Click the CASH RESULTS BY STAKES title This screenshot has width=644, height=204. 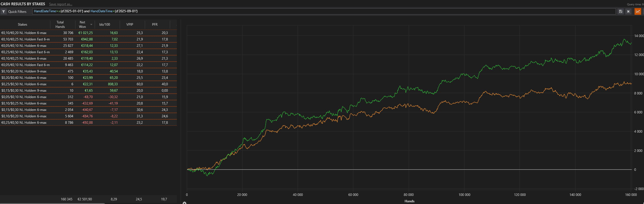click(23, 4)
